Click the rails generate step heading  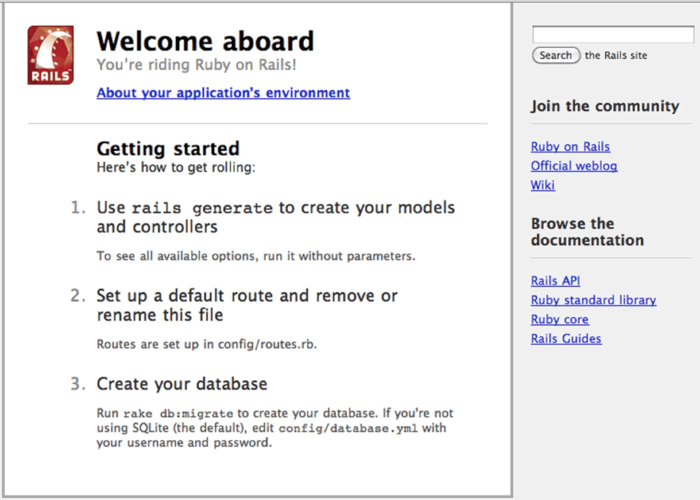click(x=275, y=217)
